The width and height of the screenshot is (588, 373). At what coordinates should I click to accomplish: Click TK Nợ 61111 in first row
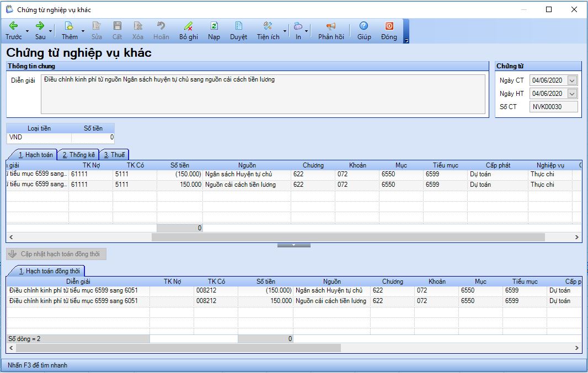79,174
